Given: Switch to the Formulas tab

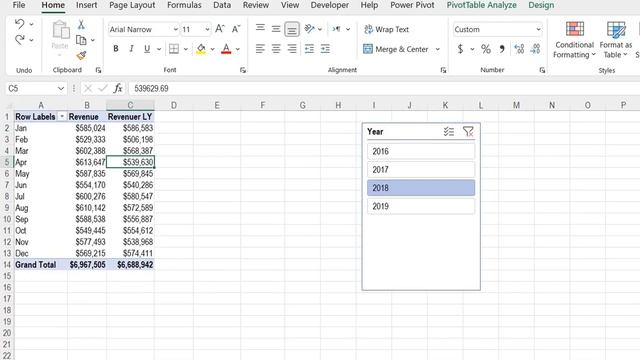Looking at the screenshot, I should (x=184, y=5).
